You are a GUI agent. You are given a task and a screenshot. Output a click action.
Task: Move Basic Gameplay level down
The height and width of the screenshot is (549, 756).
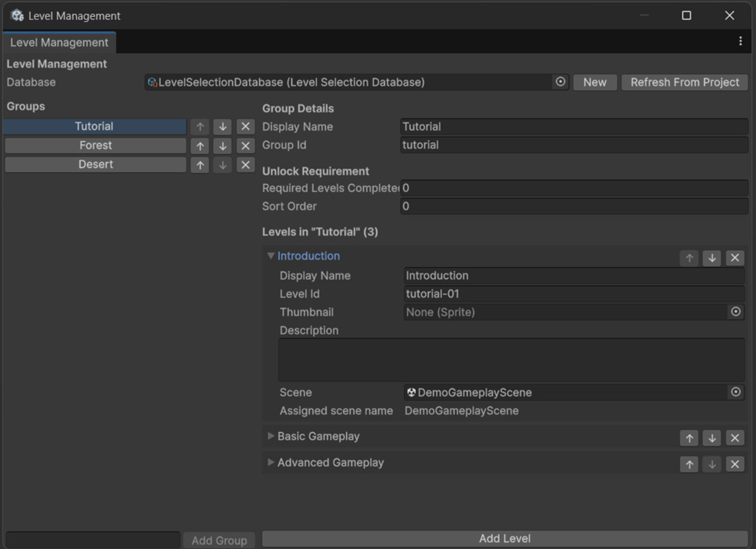point(712,438)
